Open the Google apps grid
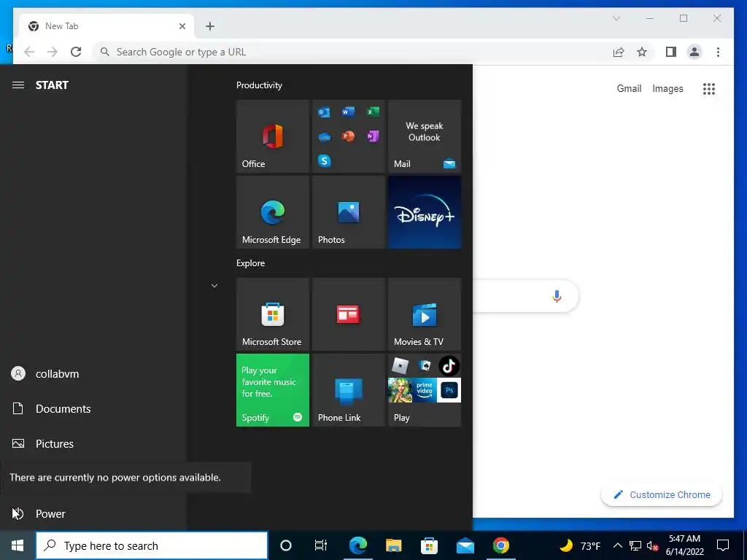Viewport: 747px width, 560px height. (709, 88)
